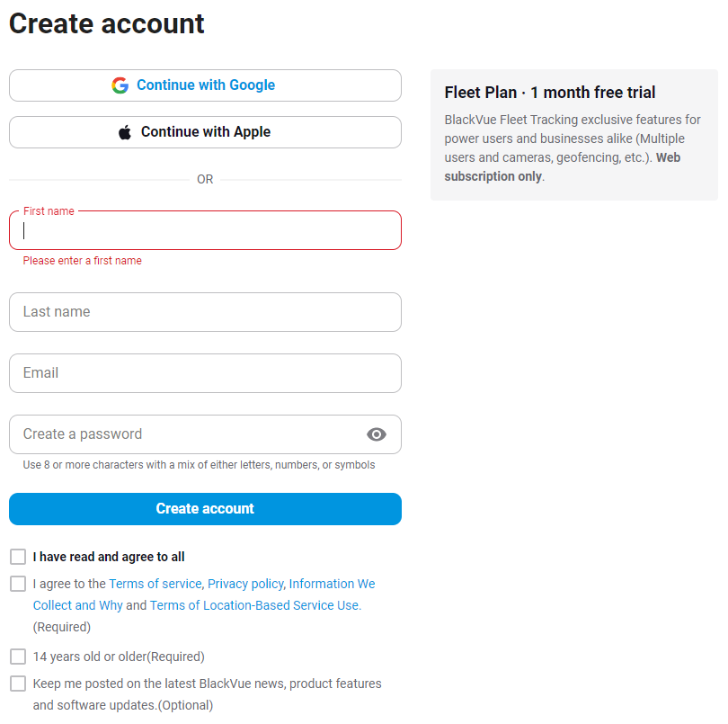Continue with Apple sign-up button
This screenshot has width=728, height=724.
point(205,132)
